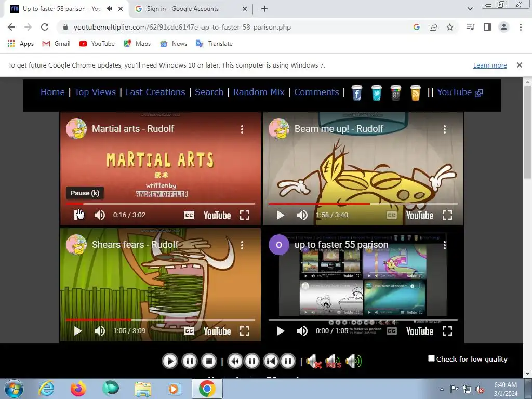
Task: Fullscreen the Beam me up! video
Action: point(447,215)
